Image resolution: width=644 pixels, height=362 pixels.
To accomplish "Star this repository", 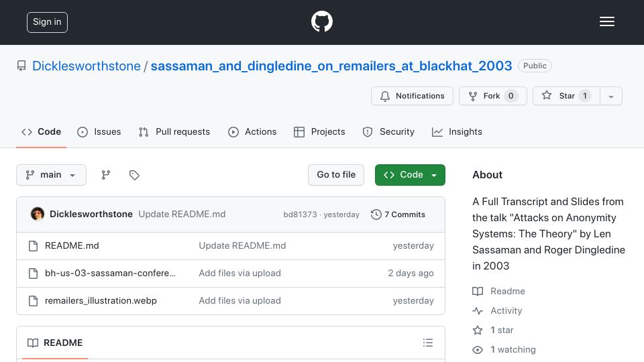I will (x=566, y=96).
